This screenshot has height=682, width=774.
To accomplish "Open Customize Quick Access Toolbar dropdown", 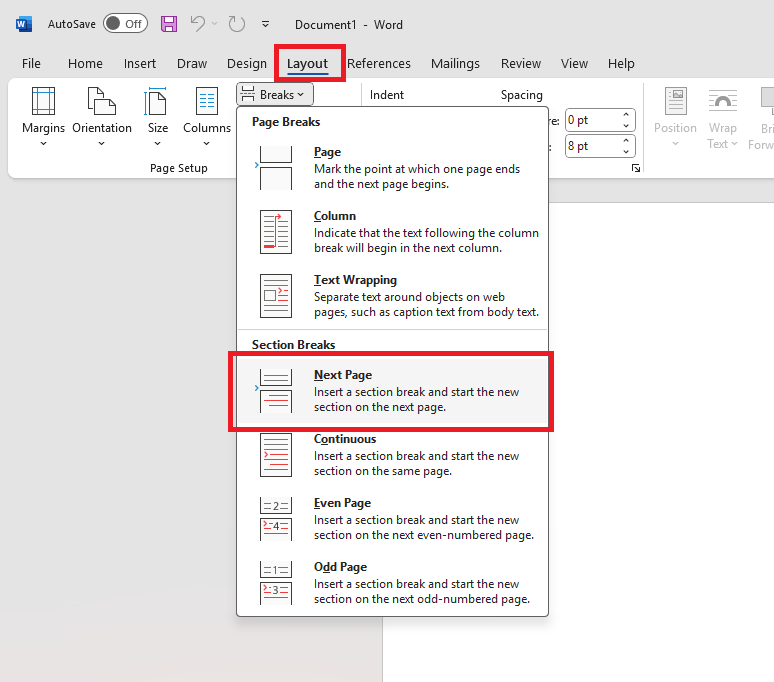I will click(x=265, y=23).
